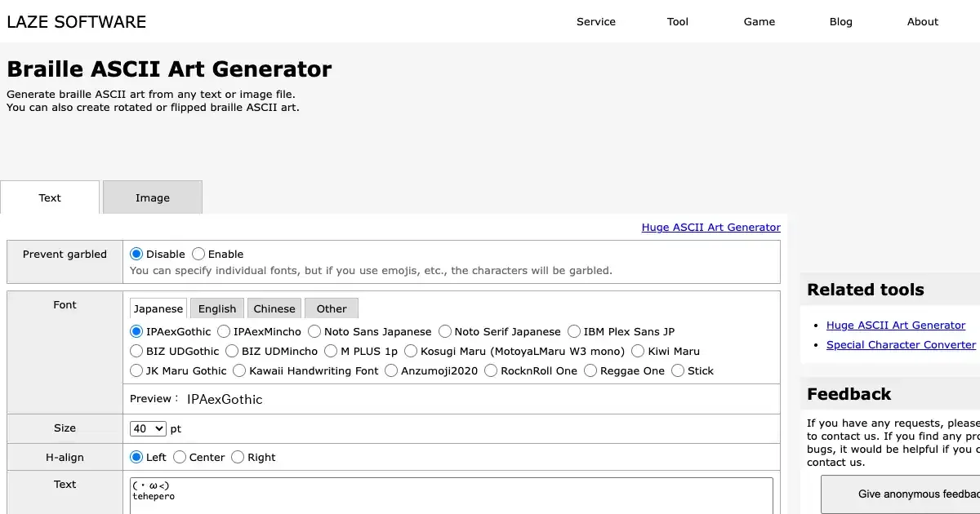
Task: Go to the Game section
Action: point(759,22)
